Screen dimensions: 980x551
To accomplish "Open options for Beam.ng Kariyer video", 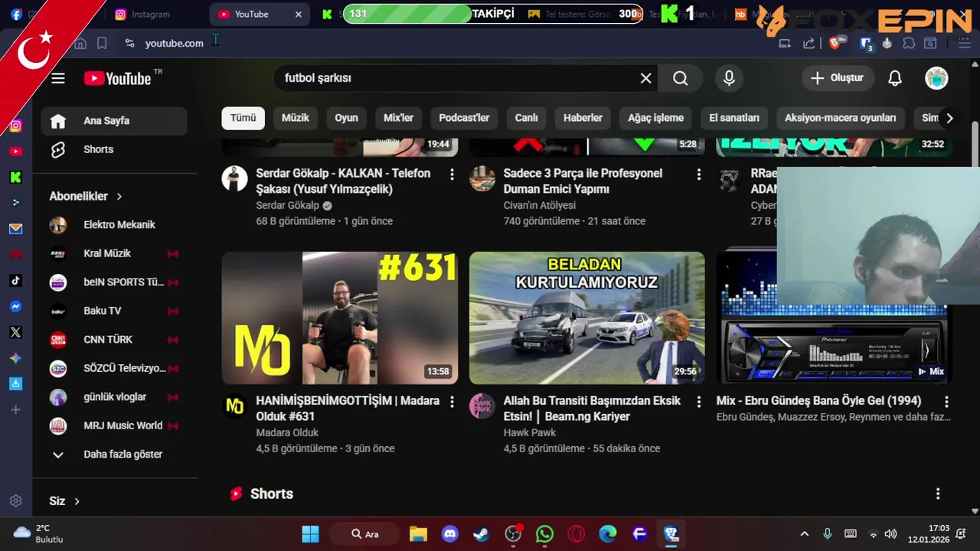I will pos(698,402).
